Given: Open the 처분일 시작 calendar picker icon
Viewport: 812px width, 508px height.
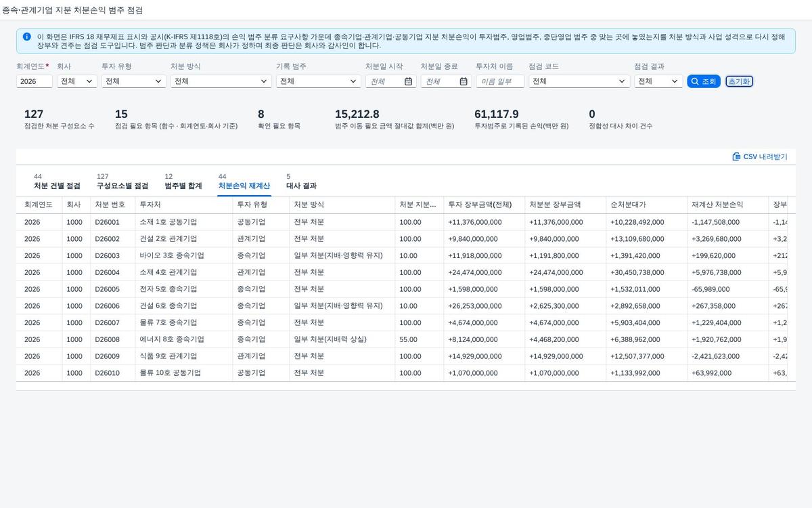Looking at the screenshot, I should [408, 81].
